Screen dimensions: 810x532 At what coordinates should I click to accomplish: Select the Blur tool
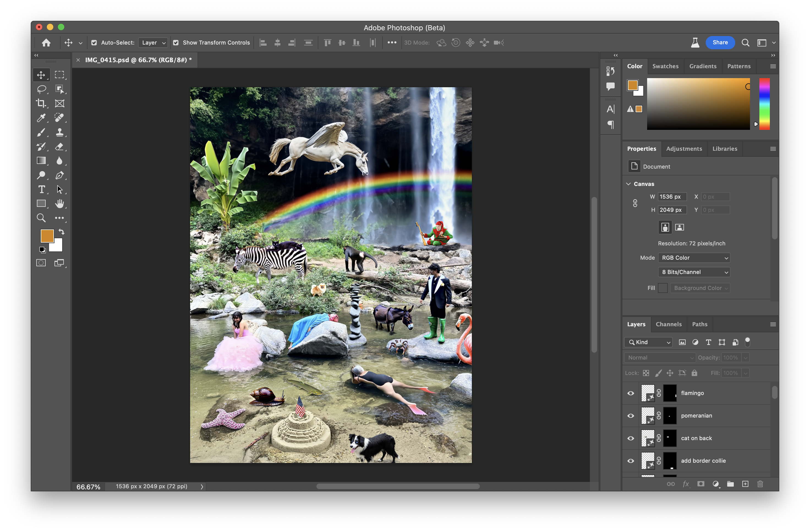(59, 161)
